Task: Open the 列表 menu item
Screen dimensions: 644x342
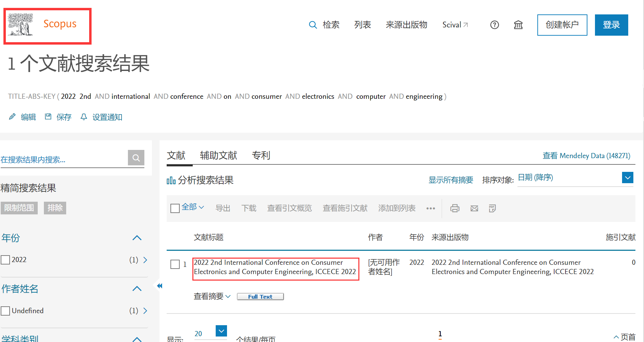Action: tap(362, 25)
